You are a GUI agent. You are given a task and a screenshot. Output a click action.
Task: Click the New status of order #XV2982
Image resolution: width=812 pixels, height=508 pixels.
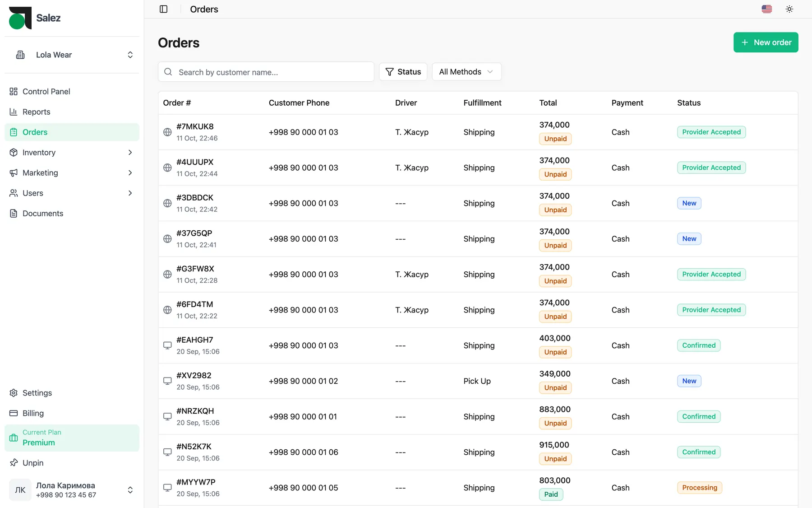689,381
